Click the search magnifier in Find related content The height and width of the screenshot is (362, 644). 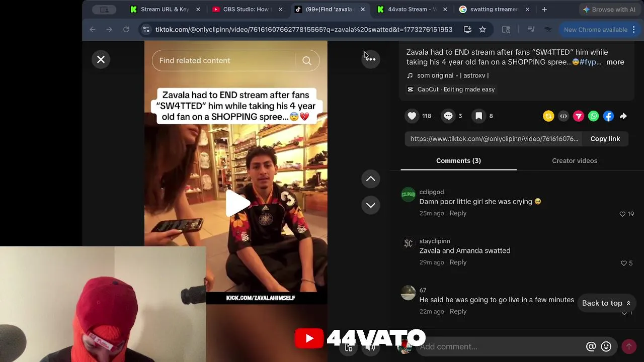pyautogui.click(x=306, y=61)
